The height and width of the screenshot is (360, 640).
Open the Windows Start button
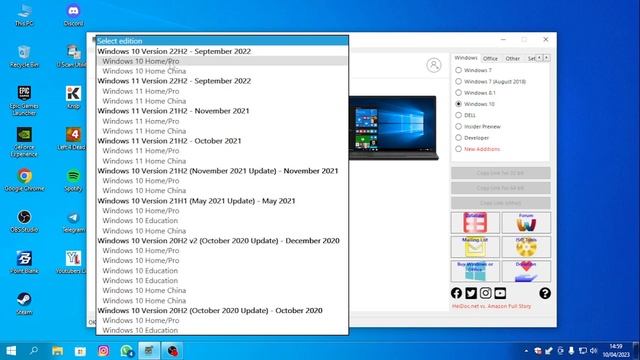tap(11, 351)
